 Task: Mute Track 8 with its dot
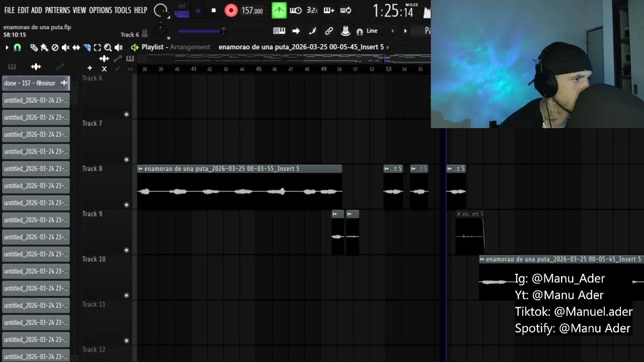coord(126,205)
